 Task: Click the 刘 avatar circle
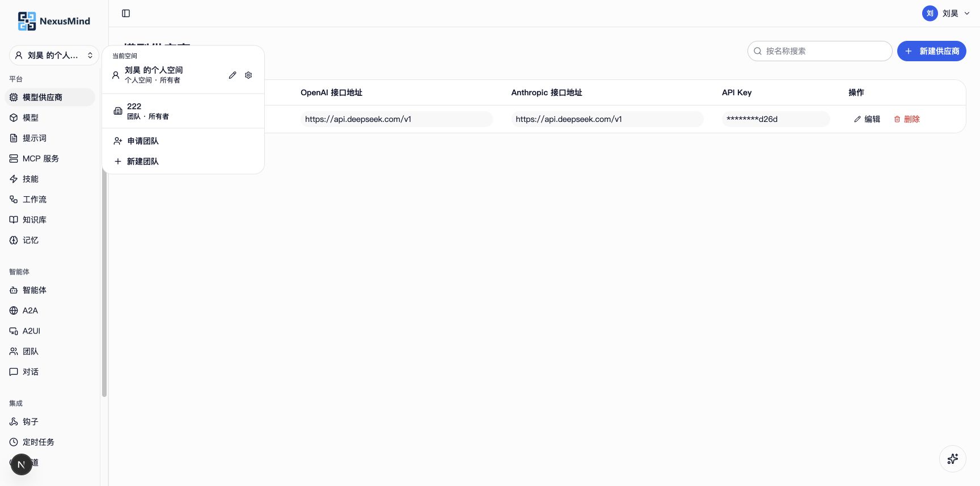pyautogui.click(x=930, y=13)
